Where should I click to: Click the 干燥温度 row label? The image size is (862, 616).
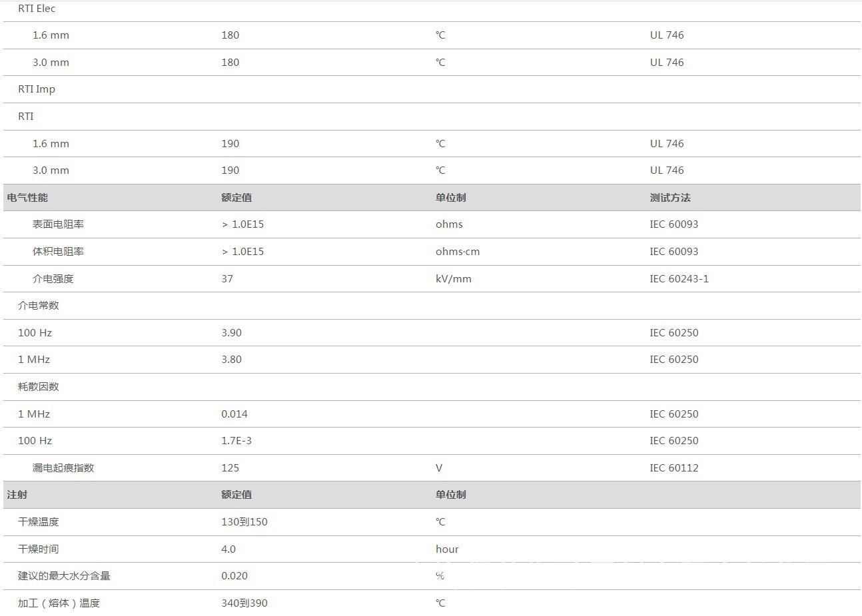(x=39, y=522)
